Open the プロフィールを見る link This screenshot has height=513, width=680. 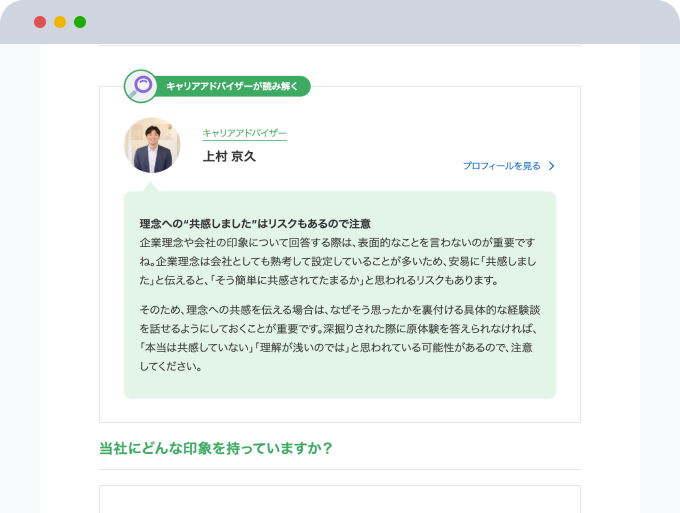501,166
